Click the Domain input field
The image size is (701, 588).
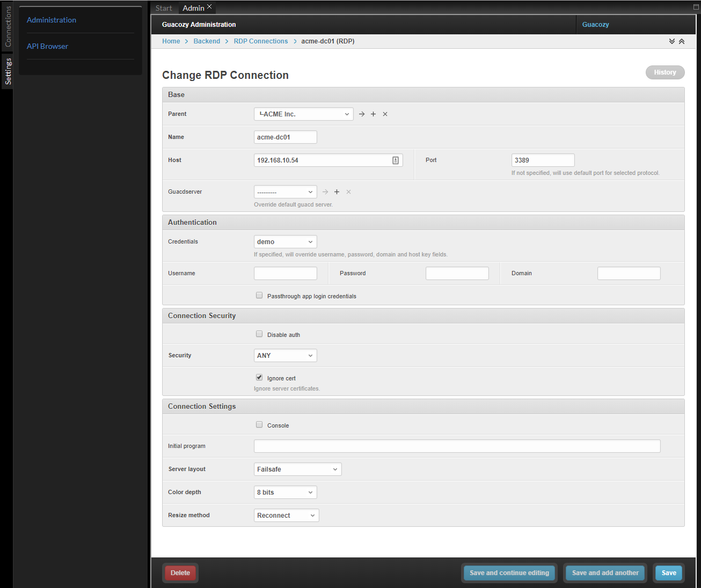(629, 274)
